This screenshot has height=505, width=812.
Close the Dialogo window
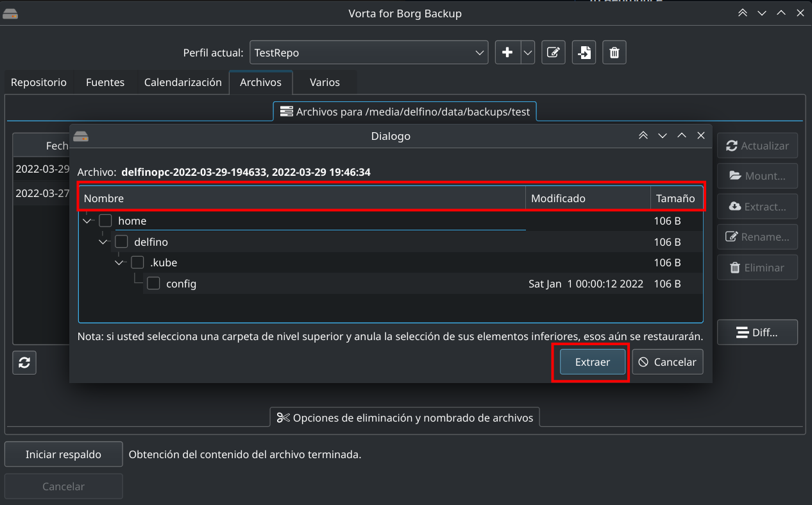701,135
